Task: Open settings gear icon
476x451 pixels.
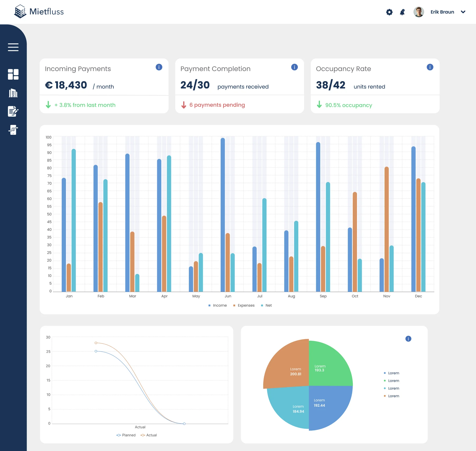Action: tap(389, 12)
